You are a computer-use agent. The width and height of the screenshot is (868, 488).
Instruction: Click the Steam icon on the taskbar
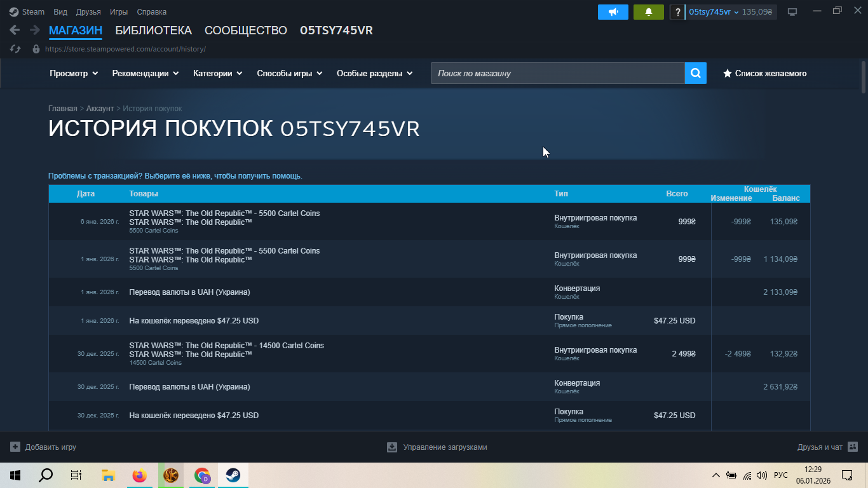tap(233, 475)
